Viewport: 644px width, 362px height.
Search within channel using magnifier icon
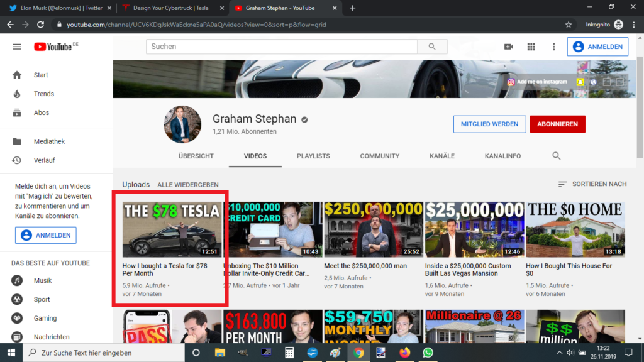coord(557,156)
